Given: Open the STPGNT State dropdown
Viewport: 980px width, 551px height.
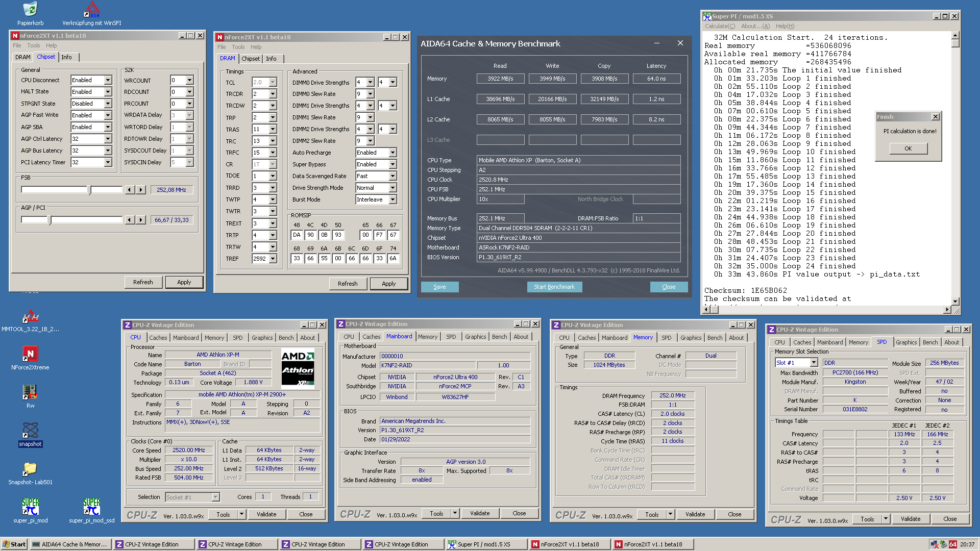Looking at the screenshot, I should (x=108, y=104).
